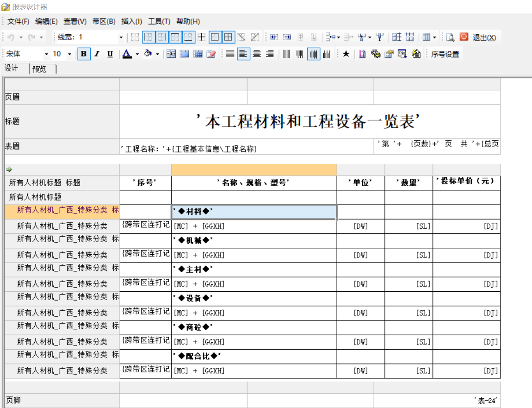This screenshot has height=408, width=532.
Task: Click the lightning document icon
Action: pos(416,54)
